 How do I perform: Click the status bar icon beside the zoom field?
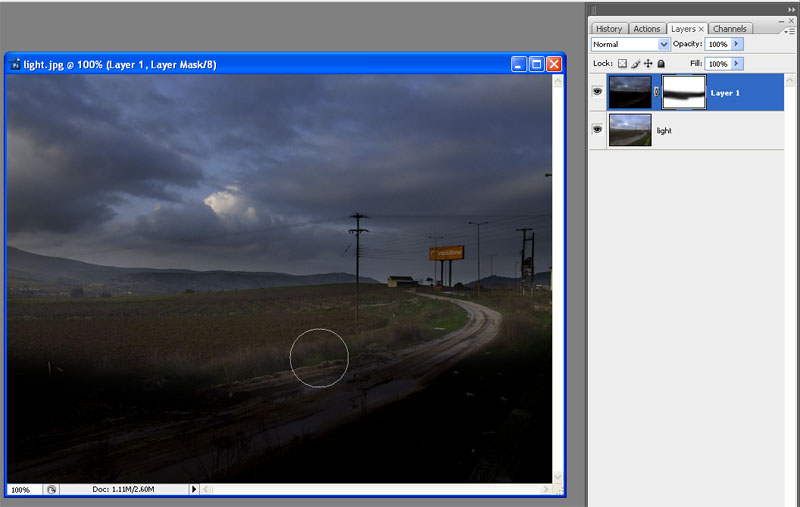coord(51,490)
